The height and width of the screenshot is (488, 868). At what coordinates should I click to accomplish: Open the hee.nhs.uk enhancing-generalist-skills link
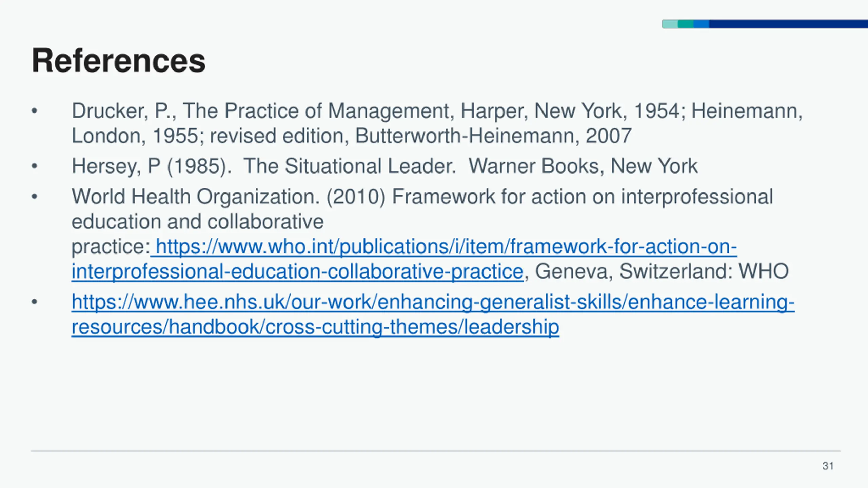tap(433, 302)
